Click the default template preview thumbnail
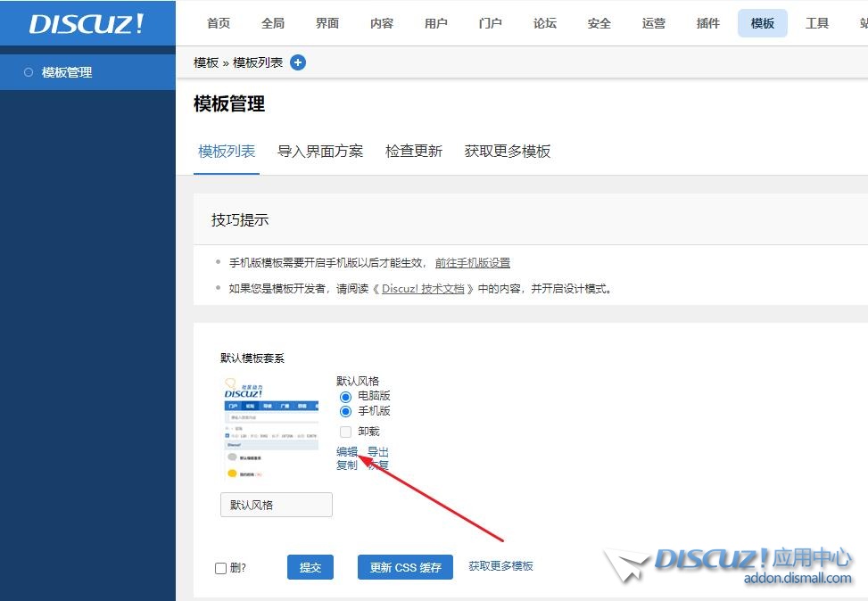This screenshot has height=601, width=868. 270,429
